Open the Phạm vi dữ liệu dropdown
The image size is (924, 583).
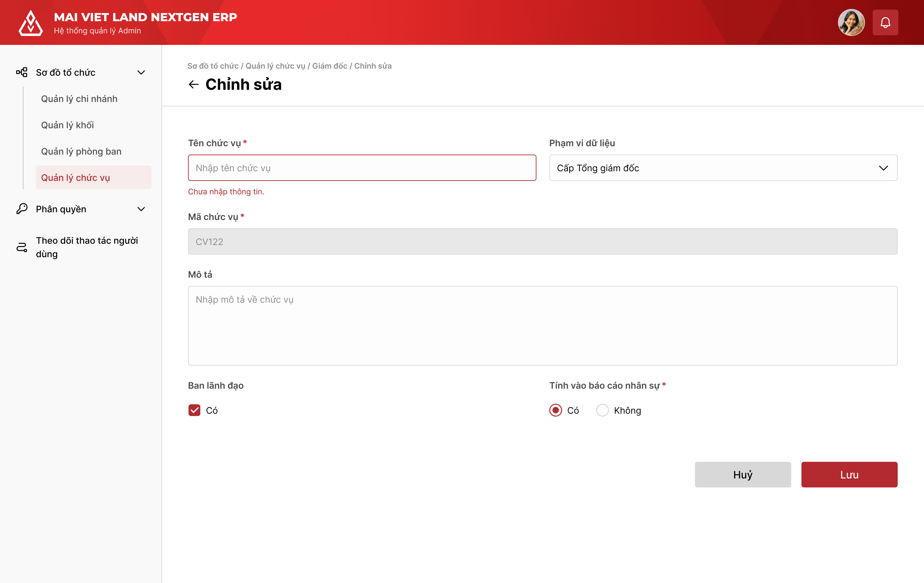[x=723, y=168]
